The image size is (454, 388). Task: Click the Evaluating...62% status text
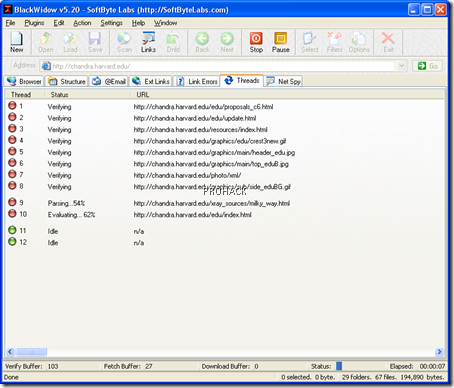coord(71,214)
